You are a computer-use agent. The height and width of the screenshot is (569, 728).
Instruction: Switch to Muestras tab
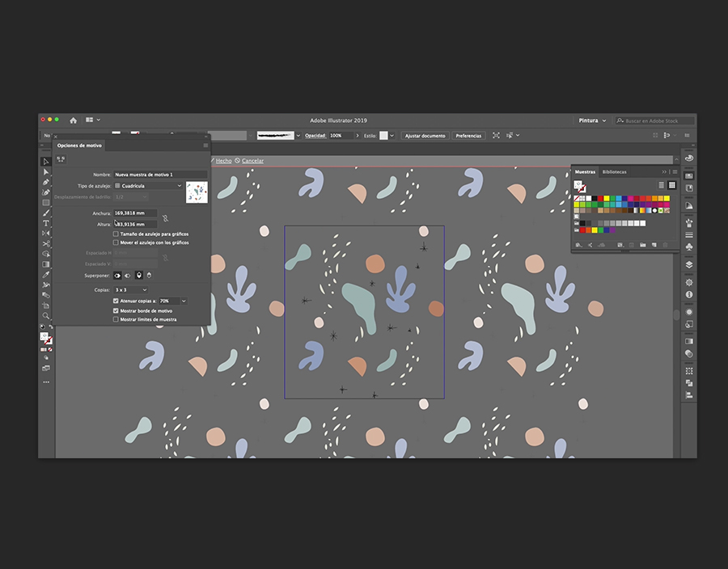point(585,171)
